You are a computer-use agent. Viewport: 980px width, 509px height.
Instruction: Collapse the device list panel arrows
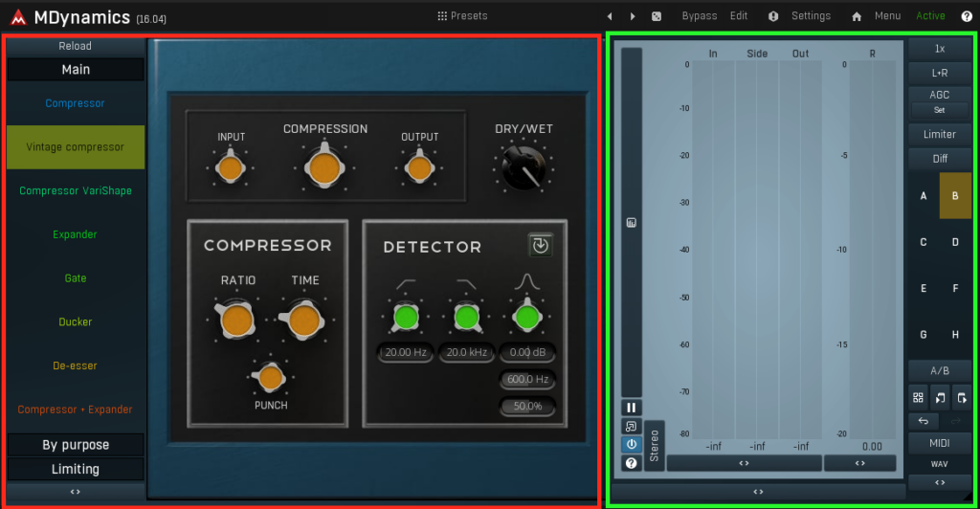[75, 492]
